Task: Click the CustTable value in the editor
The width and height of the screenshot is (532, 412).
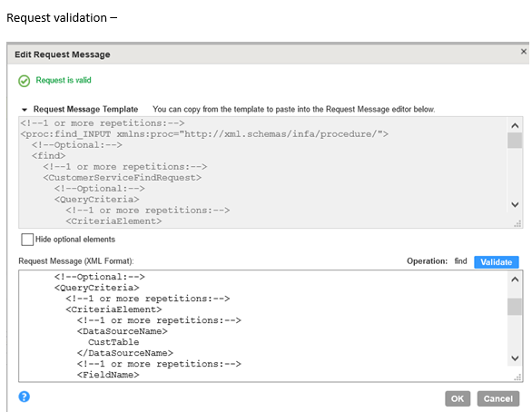Action: pyautogui.click(x=113, y=342)
